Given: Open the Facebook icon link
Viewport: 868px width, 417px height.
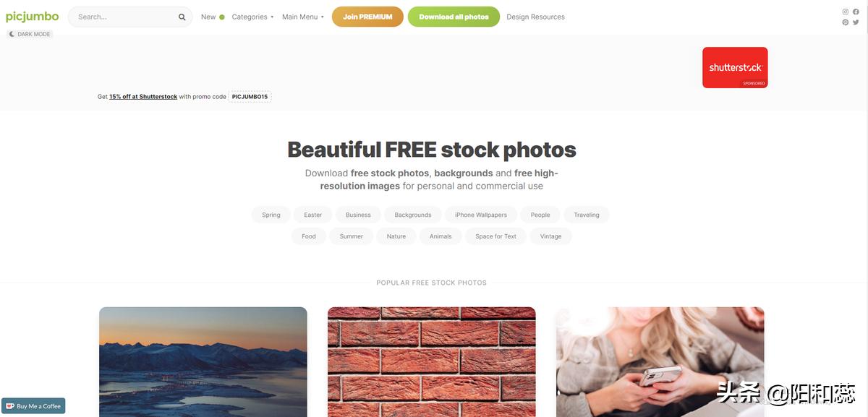Looking at the screenshot, I should pyautogui.click(x=856, y=12).
